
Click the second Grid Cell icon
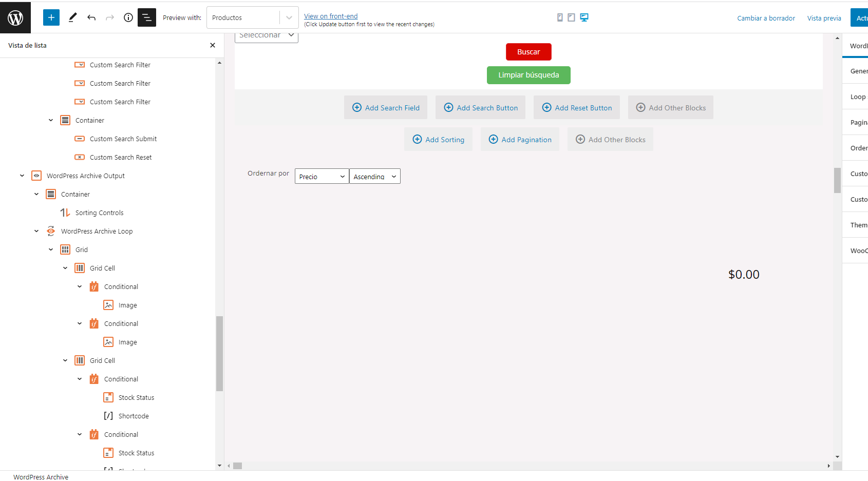(80, 360)
